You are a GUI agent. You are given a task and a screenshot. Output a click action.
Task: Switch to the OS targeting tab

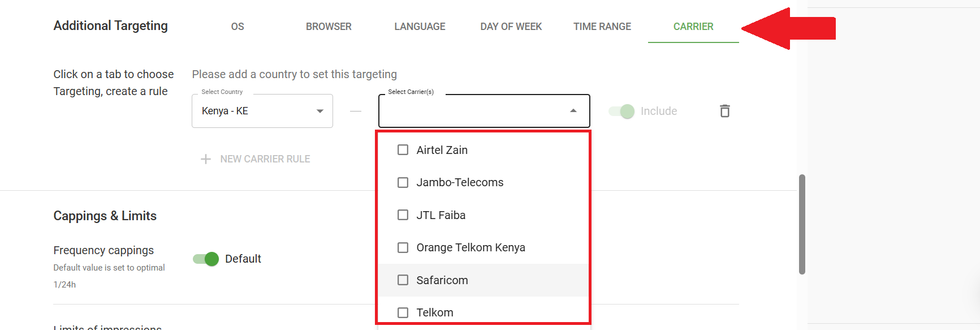[237, 26]
